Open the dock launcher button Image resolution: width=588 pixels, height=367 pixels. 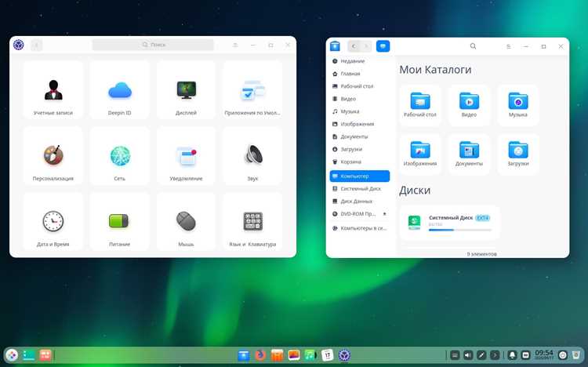12,354
